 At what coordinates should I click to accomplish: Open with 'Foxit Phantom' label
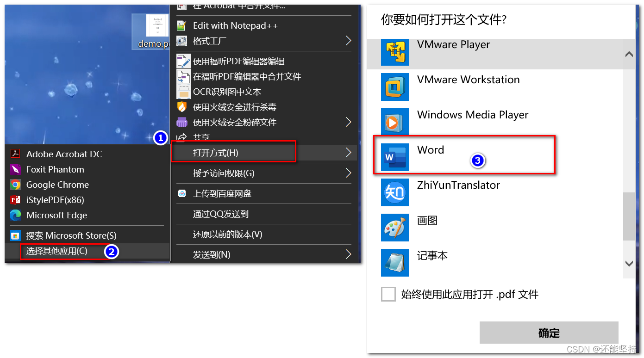[x=55, y=169]
